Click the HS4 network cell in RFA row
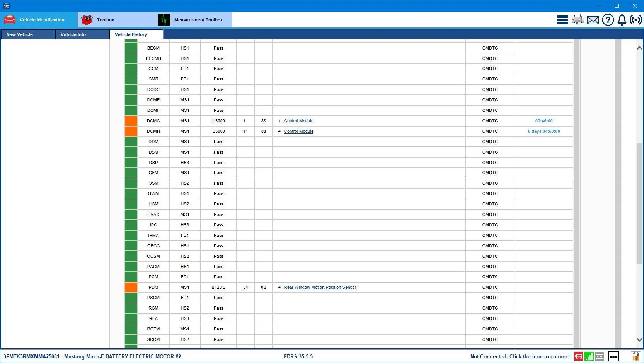This screenshot has width=644, height=363. click(x=185, y=318)
